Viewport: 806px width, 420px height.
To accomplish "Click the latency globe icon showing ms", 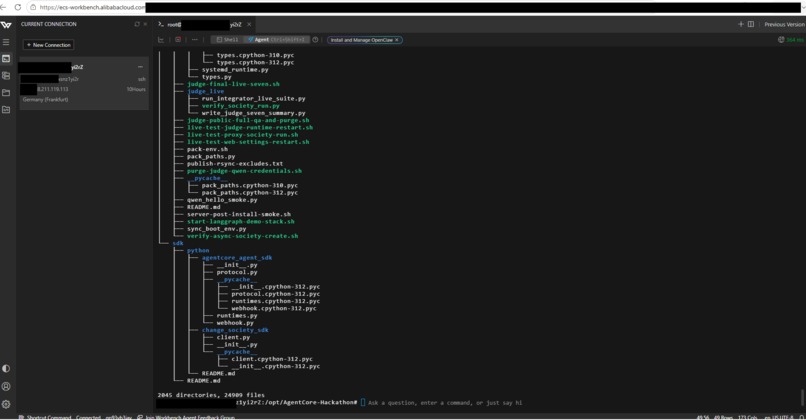I will coord(781,40).
